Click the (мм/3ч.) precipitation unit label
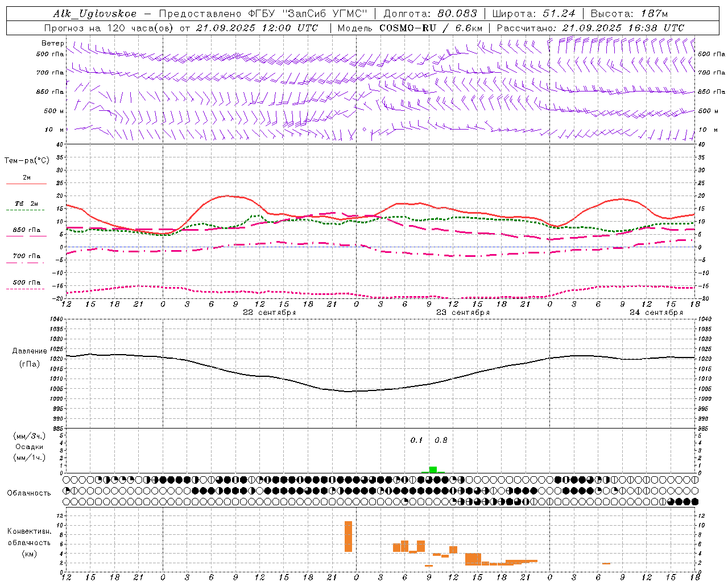 (x=30, y=436)
